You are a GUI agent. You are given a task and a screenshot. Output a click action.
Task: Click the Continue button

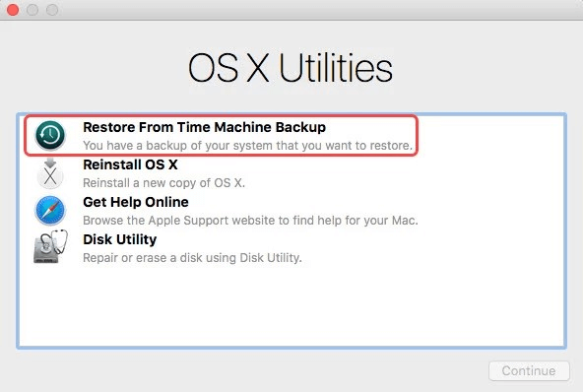[529, 370]
